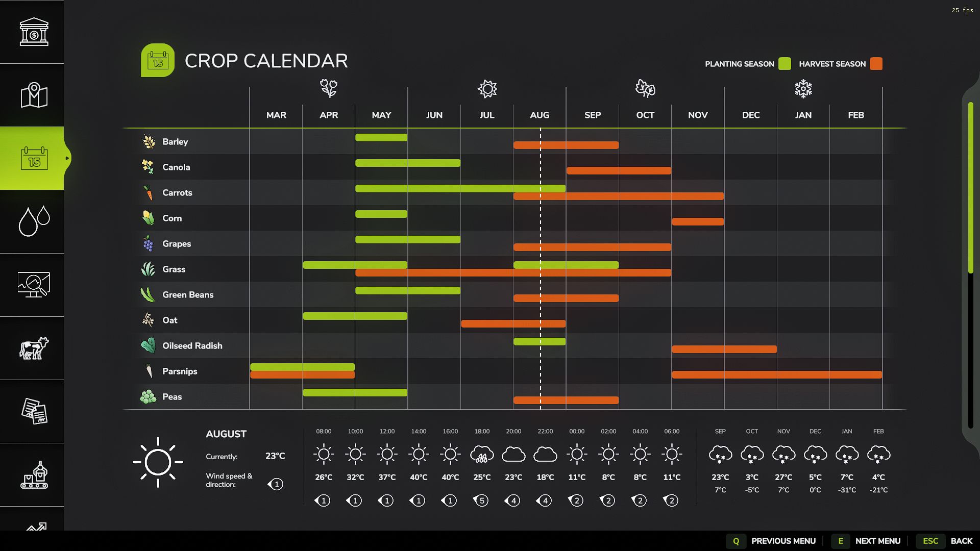
Task: Click the ESC Back button
Action: [x=946, y=541]
